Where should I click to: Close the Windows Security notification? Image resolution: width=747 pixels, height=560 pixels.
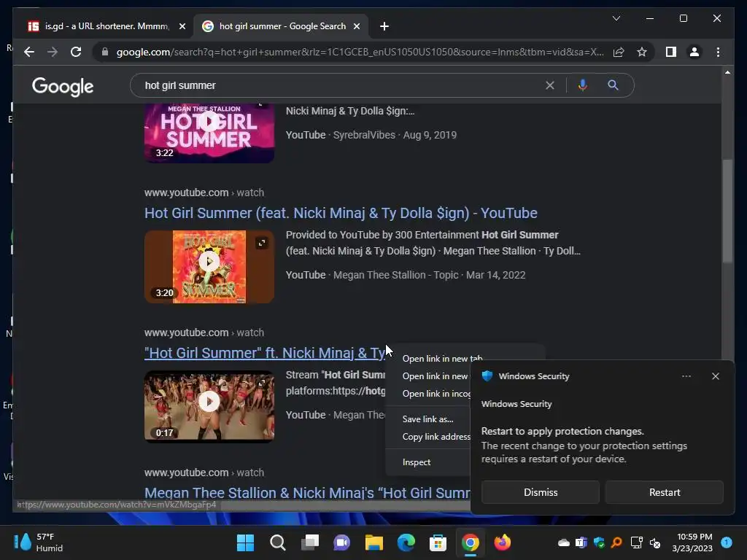(x=715, y=376)
